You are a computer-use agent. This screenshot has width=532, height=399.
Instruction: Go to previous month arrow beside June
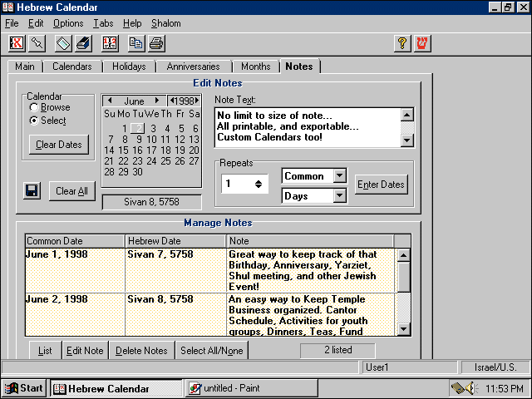coord(110,101)
